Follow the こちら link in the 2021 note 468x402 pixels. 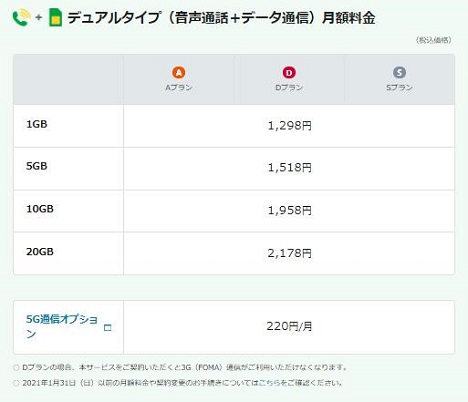pos(270,383)
